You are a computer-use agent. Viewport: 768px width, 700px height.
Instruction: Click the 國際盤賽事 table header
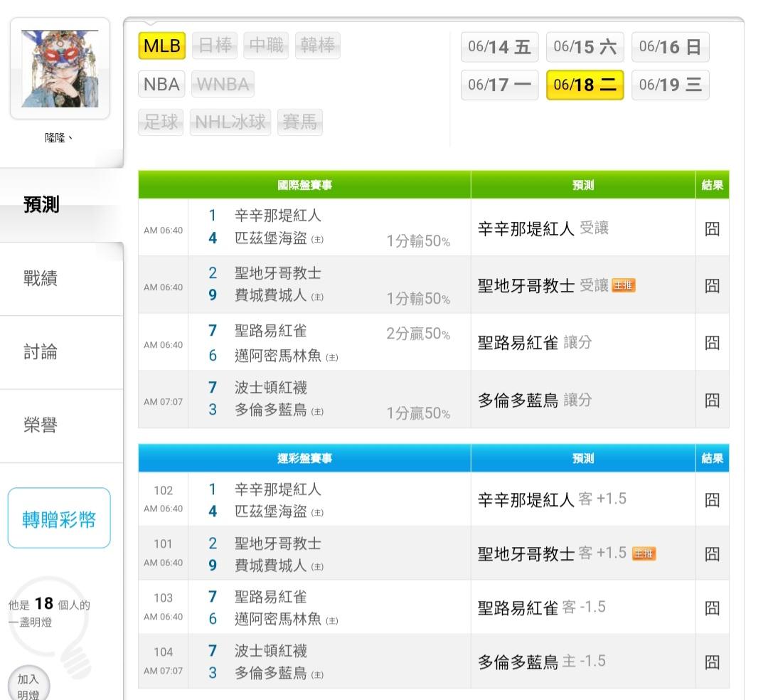304,185
